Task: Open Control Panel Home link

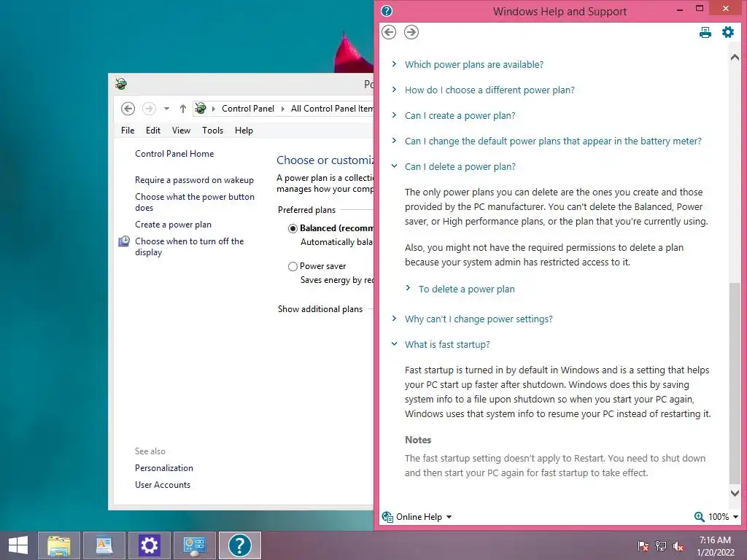Action: point(174,154)
